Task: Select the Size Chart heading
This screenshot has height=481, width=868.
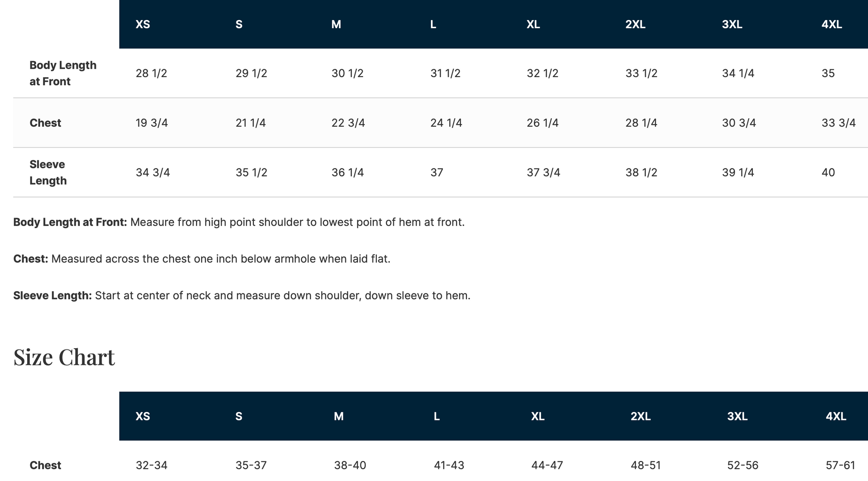Action: 64,357
